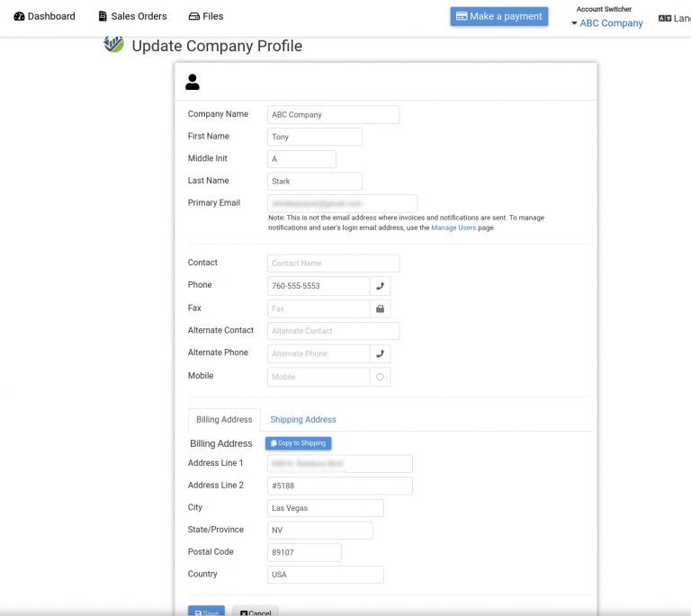Follow the Manage Users link

click(x=453, y=228)
